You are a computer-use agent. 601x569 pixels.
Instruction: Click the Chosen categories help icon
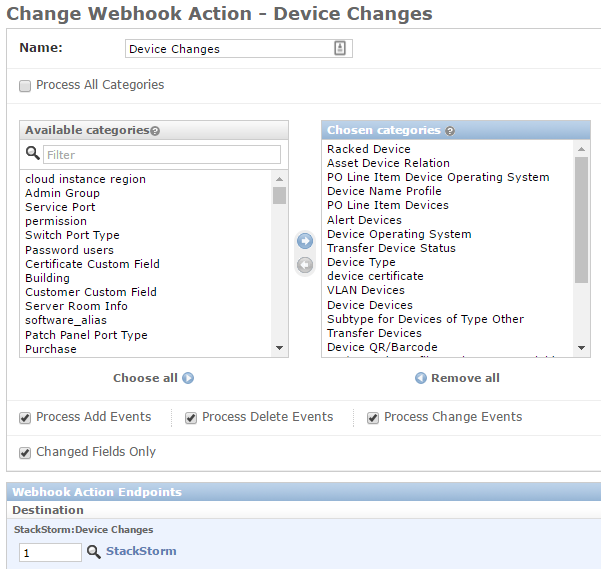click(x=450, y=131)
